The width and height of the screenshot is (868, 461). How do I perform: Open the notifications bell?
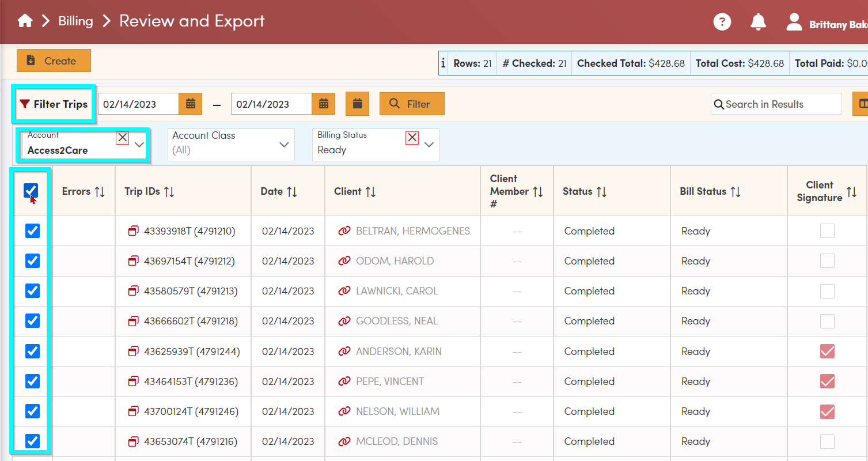[x=758, y=22]
